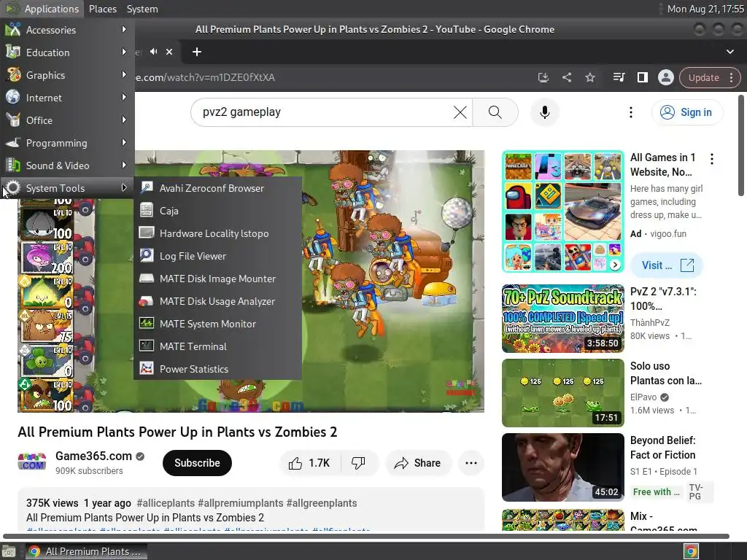Search with your voice microphone
Viewport: 747px width, 560px height.
click(x=544, y=112)
